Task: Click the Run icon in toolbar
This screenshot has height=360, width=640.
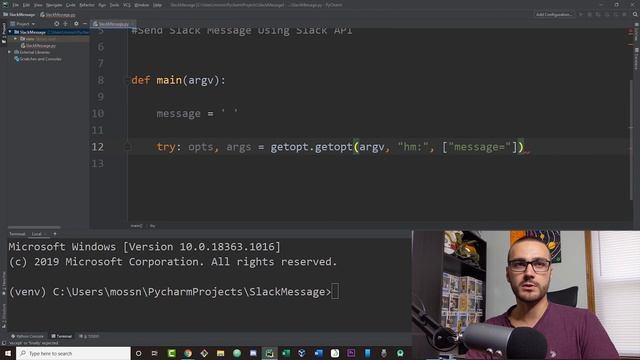Action: pos(580,15)
